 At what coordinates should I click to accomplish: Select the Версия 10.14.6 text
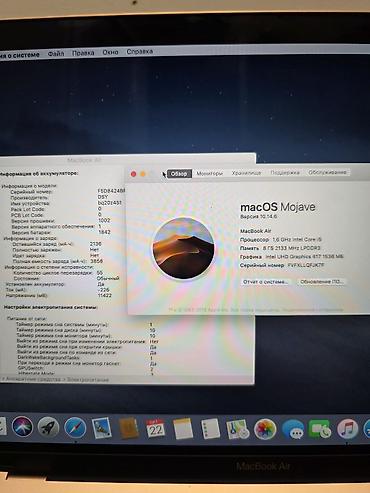pos(259,217)
